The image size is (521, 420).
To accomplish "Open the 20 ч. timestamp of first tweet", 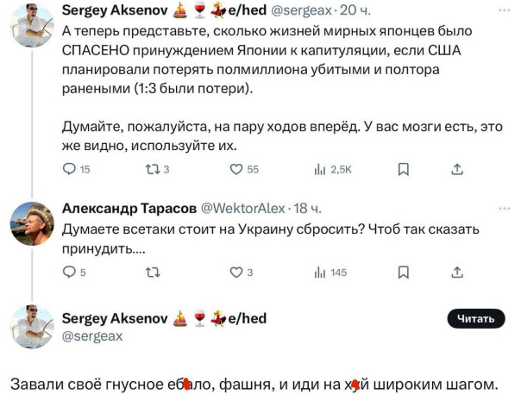I will point(356,10).
